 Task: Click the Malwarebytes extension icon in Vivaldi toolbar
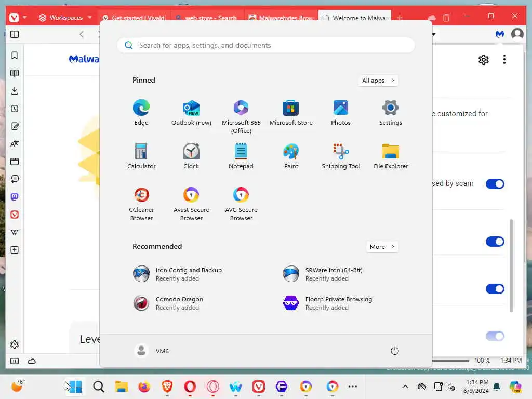(499, 34)
